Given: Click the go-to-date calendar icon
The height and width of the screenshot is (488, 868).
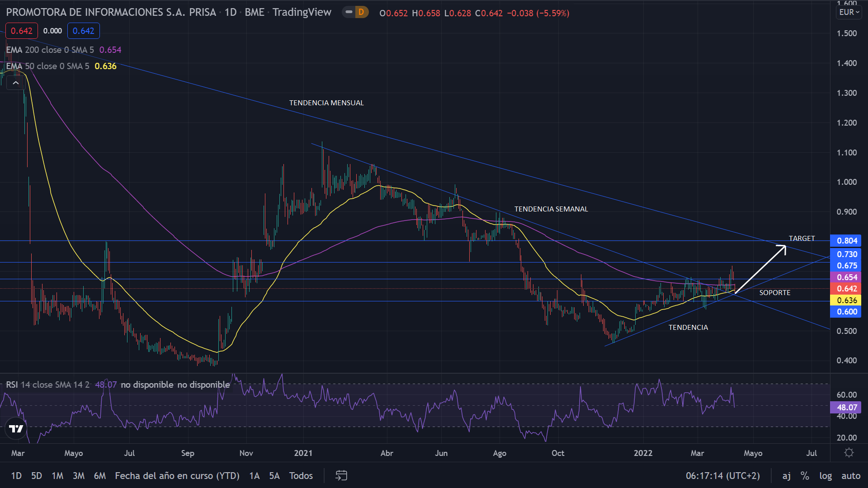Looking at the screenshot, I should pyautogui.click(x=341, y=475).
